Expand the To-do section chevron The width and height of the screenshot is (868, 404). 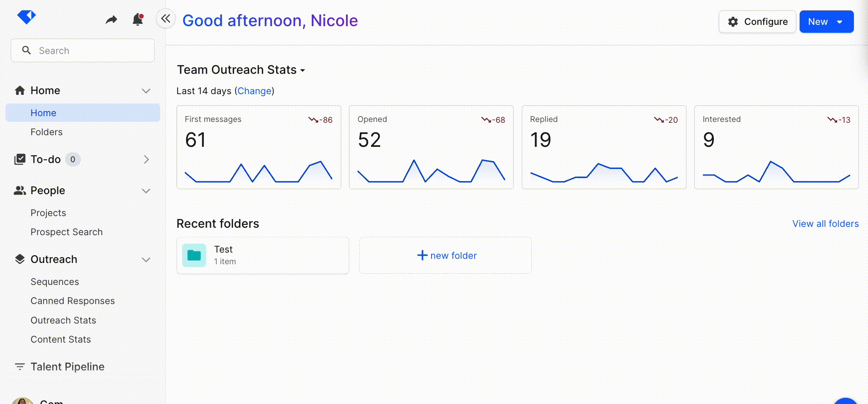tap(146, 159)
